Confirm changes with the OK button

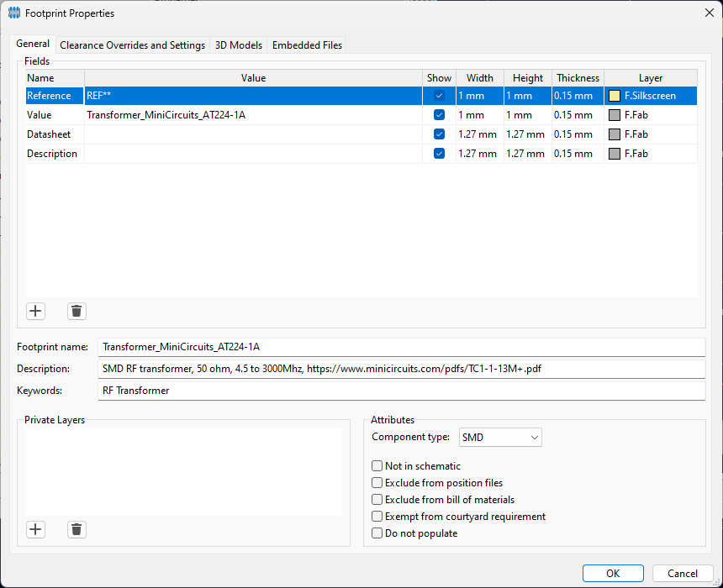[x=613, y=573]
